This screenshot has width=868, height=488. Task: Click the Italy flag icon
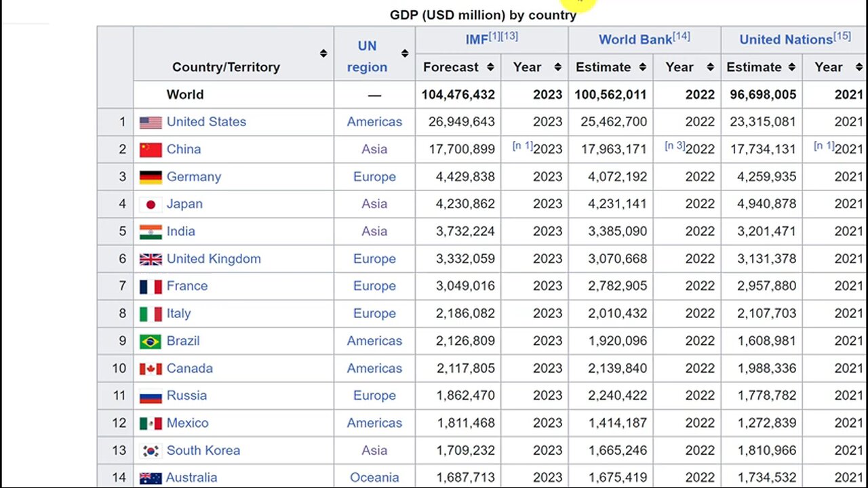pyautogui.click(x=151, y=314)
